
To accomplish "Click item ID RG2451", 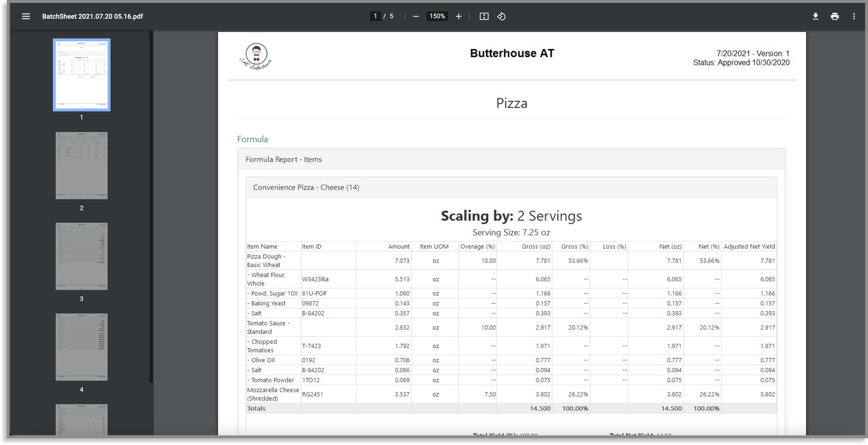I will coord(312,394).
